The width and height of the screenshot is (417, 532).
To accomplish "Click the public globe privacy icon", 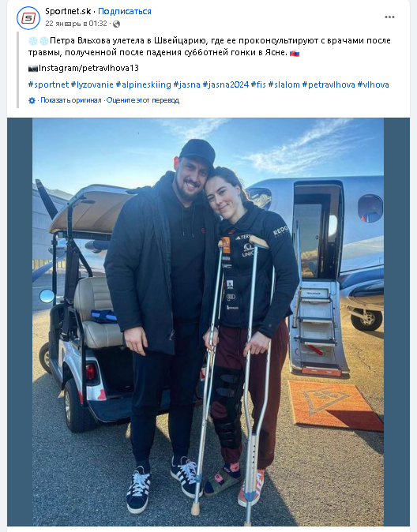I will point(116,24).
